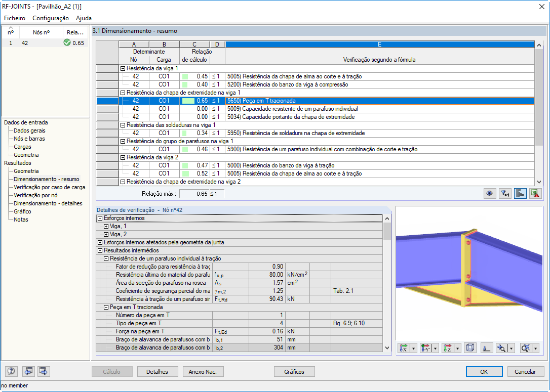Select column E header

pyautogui.click(x=379, y=45)
